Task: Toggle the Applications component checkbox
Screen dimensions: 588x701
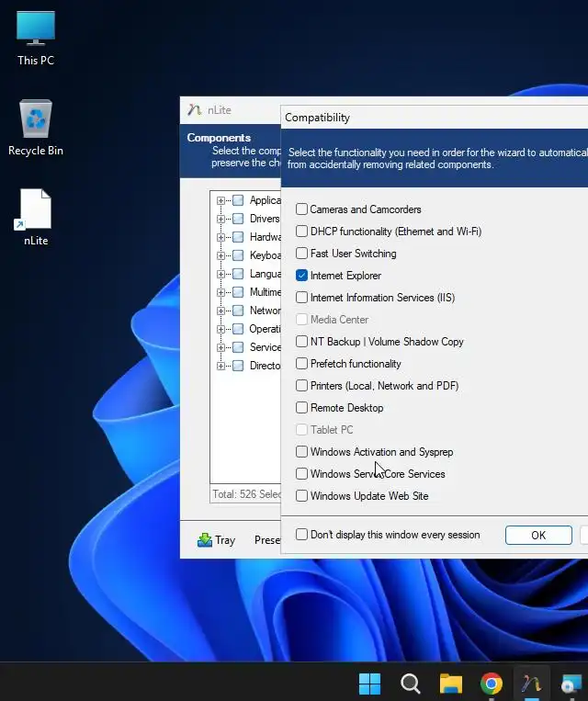Action: [238, 200]
